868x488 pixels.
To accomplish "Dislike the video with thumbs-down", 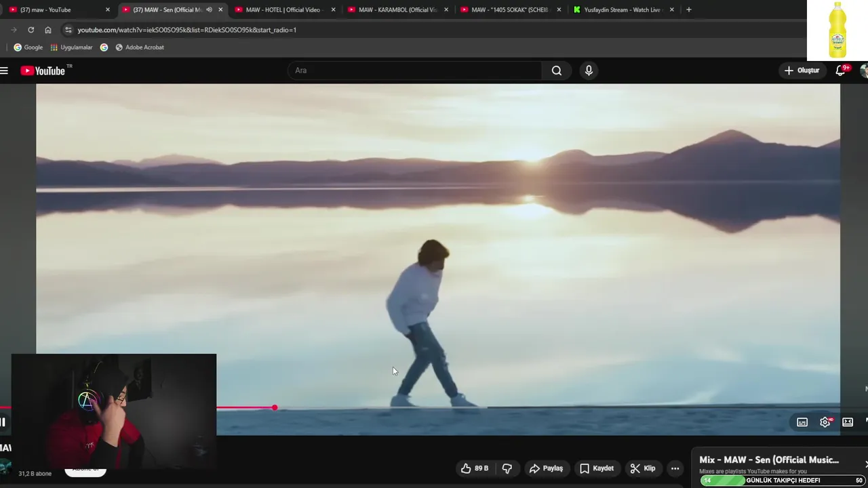I will click(x=507, y=468).
